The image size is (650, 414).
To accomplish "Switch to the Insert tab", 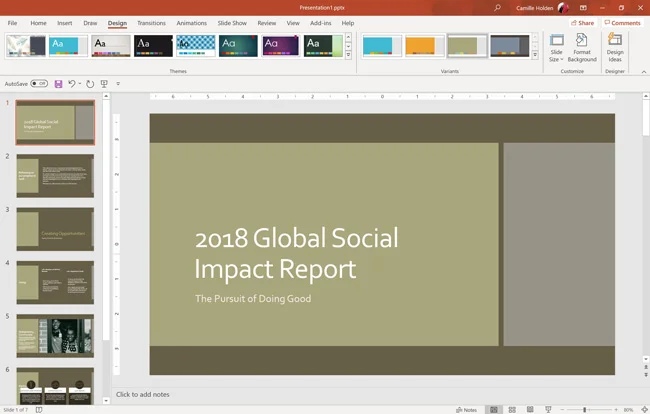I will coord(65,23).
